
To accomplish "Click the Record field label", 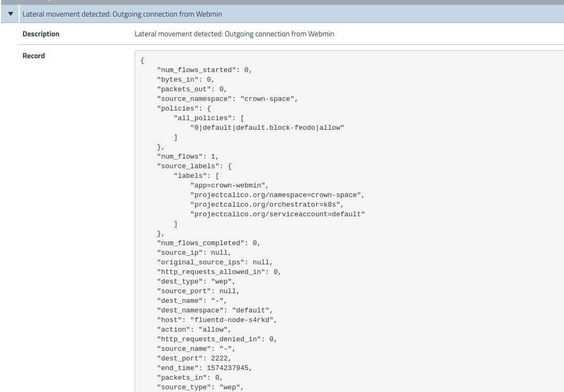I will [34, 56].
